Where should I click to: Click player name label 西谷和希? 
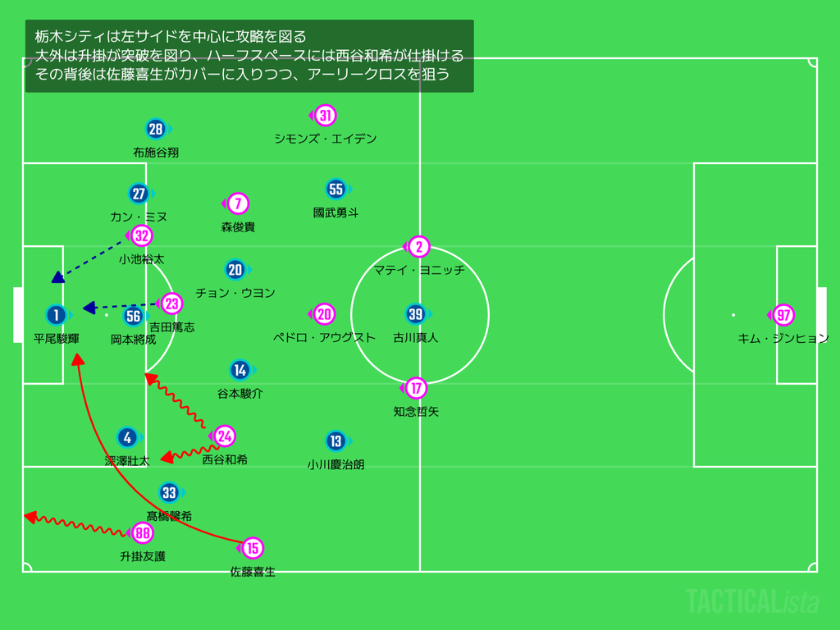[x=225, y=459]
